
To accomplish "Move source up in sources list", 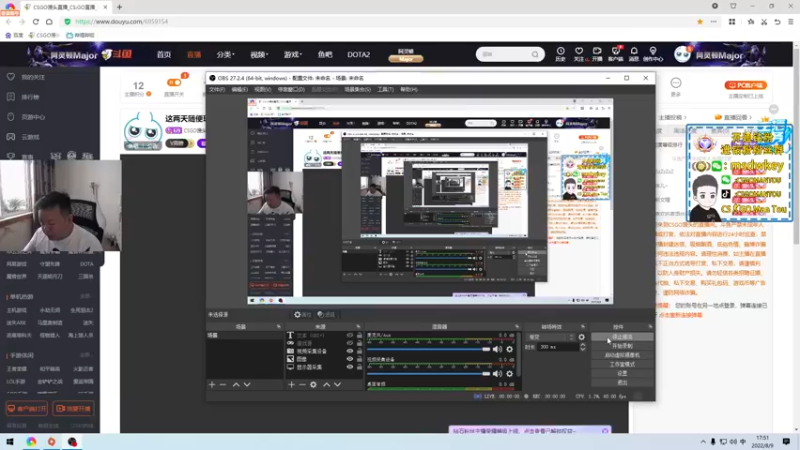I will (x=327, y=384).
